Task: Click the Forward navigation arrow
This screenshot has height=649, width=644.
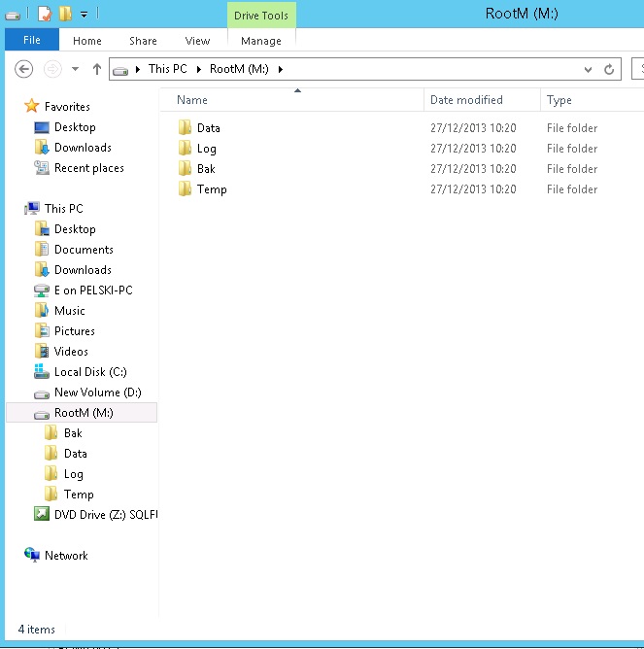Action: point(52,69)
